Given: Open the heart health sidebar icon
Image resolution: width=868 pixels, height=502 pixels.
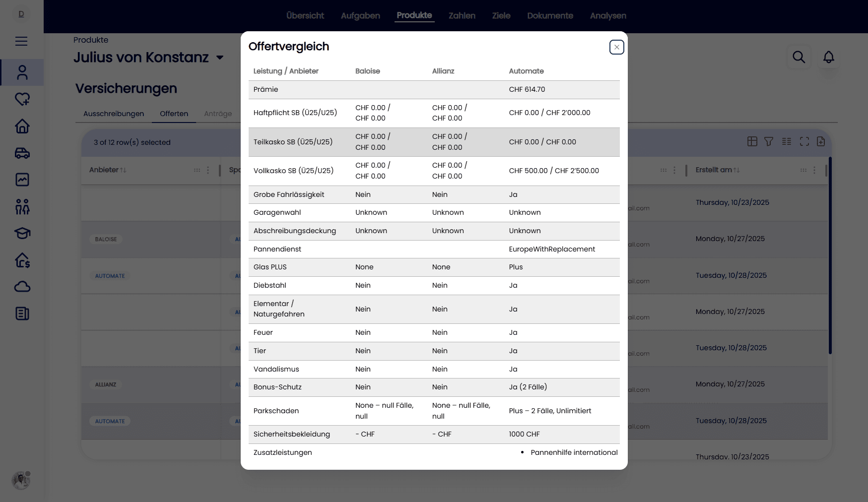Looking at the screenshot, I should 22,99.
